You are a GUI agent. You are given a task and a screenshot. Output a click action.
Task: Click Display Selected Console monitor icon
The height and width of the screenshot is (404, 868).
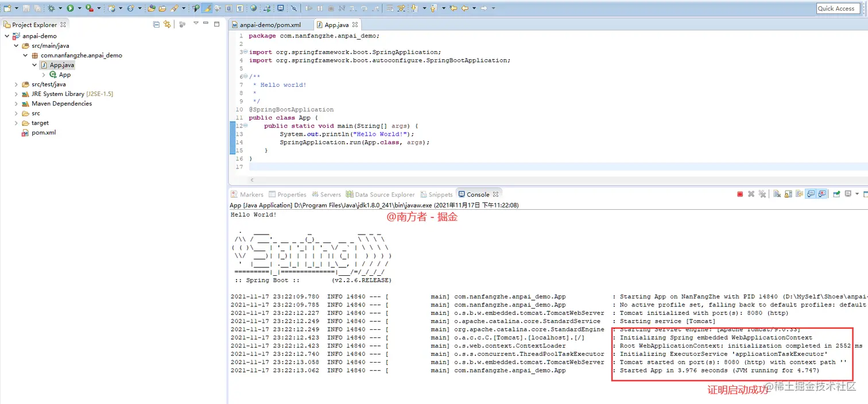pos(848,194)
